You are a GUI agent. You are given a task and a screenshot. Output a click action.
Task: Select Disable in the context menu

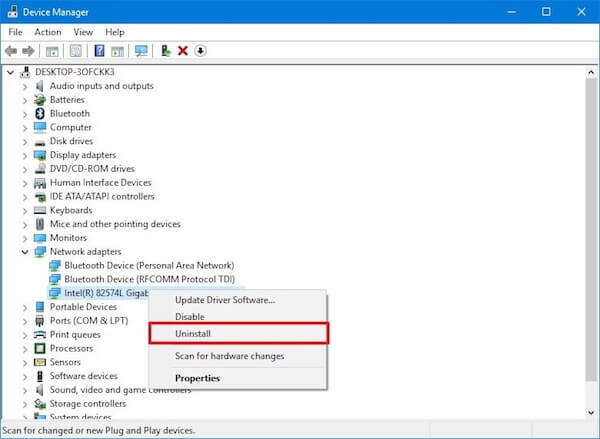tap(238, 317)
